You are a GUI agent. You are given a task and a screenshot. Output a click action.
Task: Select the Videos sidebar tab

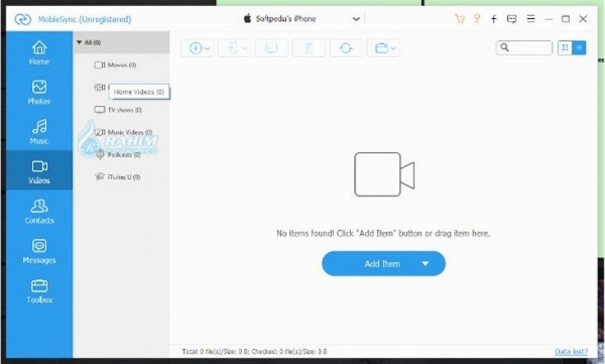(39, 171)
